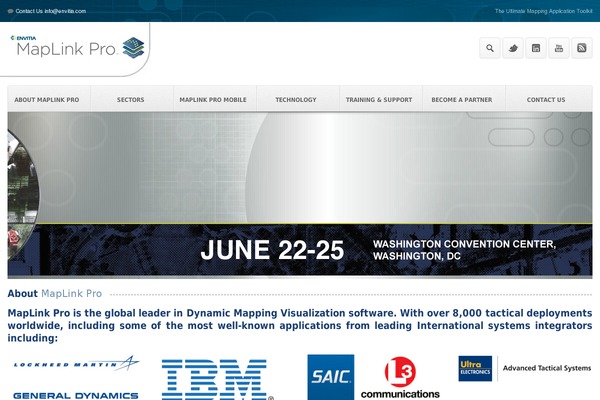Click the circular photo on slider edge
The image size is (600, 400).
click(x=23, y=195)
